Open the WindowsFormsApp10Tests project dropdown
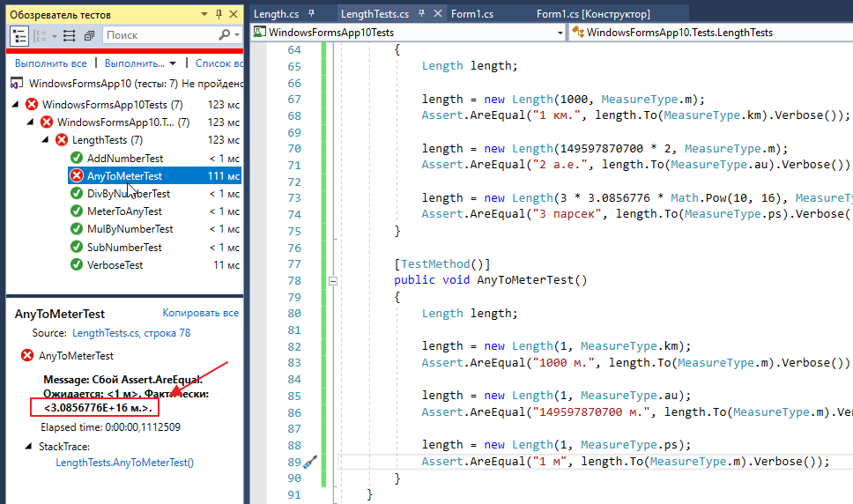 coord(560,33)
